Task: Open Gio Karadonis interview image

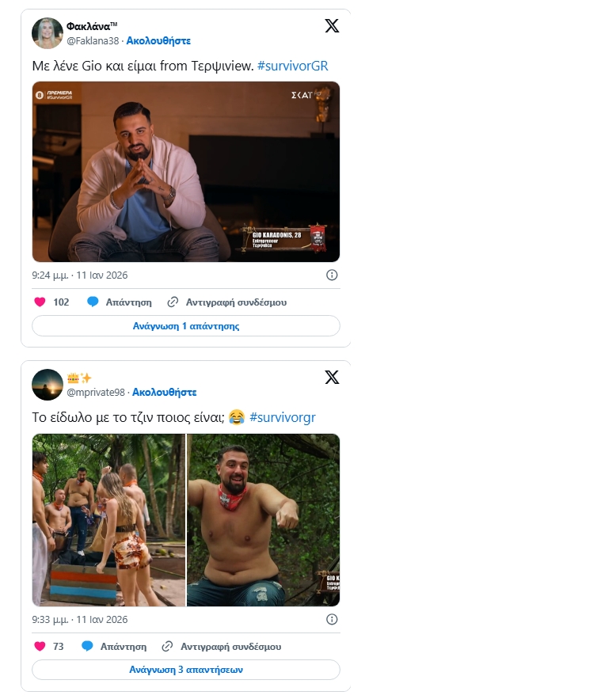Action: [186, 172]
